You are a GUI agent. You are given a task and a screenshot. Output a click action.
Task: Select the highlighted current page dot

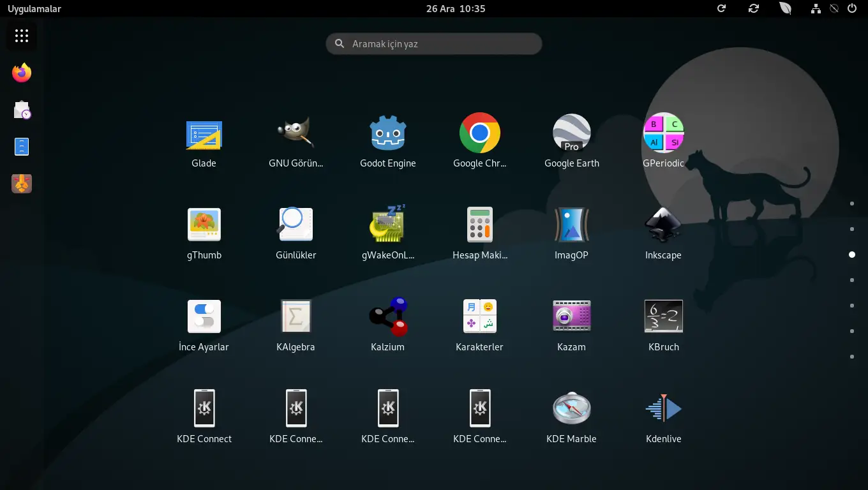tap(852, 255)
